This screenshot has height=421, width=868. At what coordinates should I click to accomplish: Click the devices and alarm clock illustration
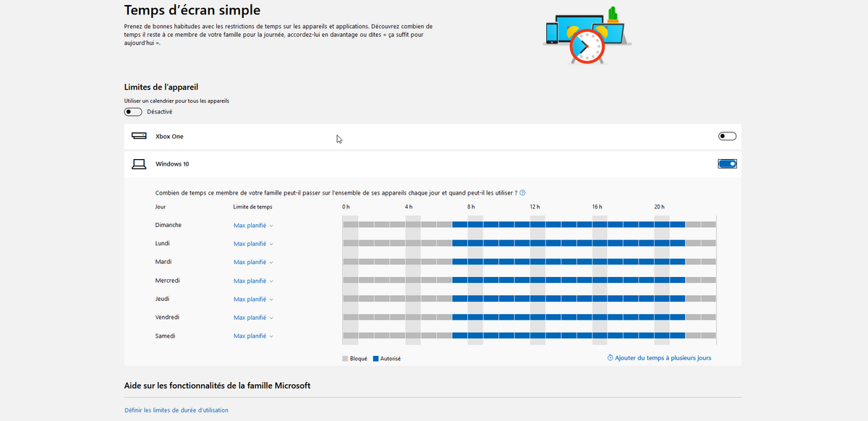[587, 35]
